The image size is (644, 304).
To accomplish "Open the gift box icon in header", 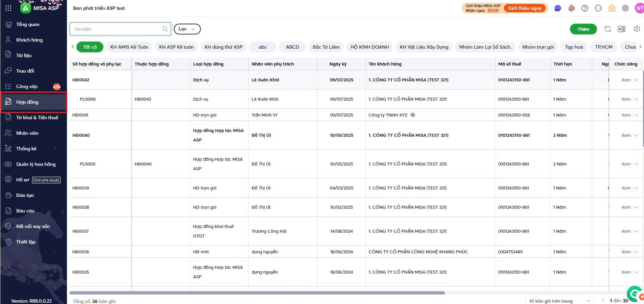I will [612, 8].
